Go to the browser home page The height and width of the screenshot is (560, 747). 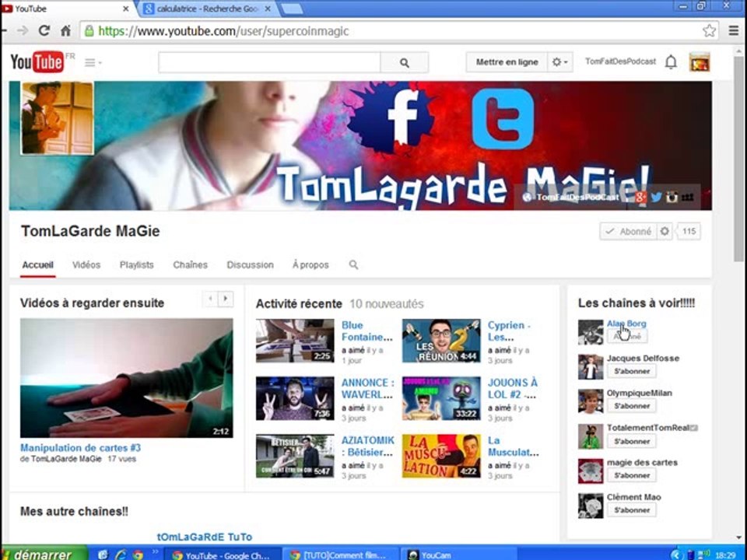pos(65,31)
